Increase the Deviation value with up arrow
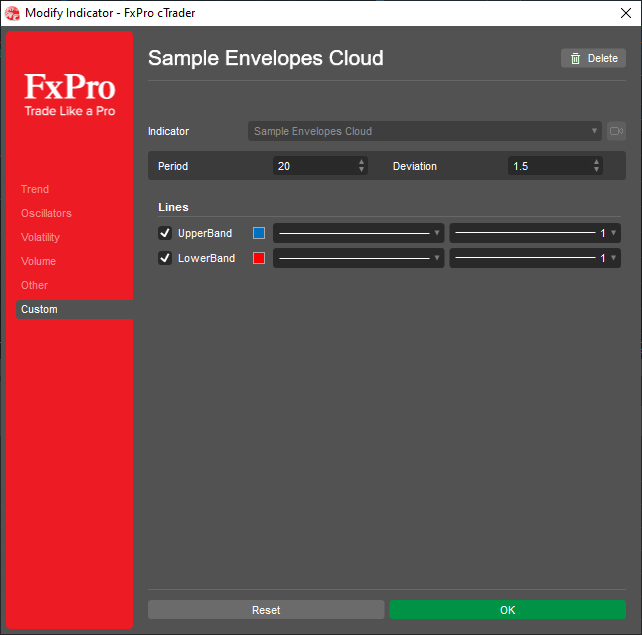This screenshot has height=635, width=642. pos(596,162)
